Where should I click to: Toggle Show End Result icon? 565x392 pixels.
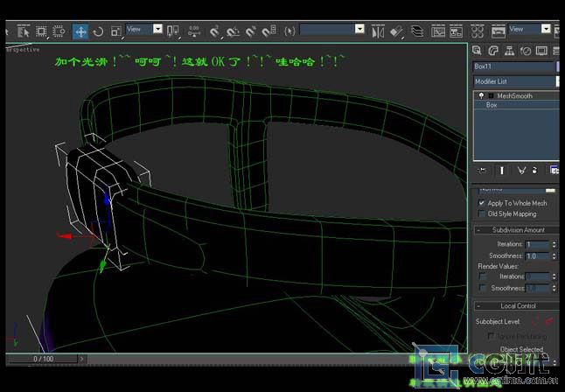[502, 170]
